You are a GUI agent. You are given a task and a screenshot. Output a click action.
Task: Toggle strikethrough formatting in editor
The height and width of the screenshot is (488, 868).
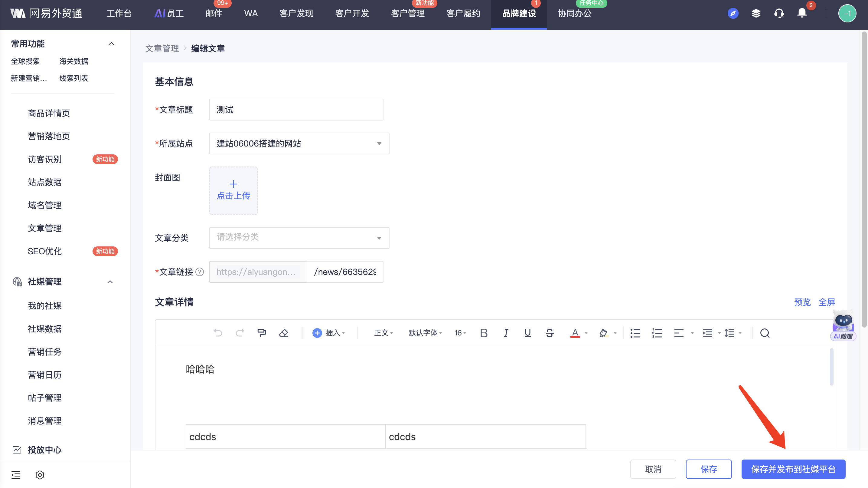click(x=550, y=333)
